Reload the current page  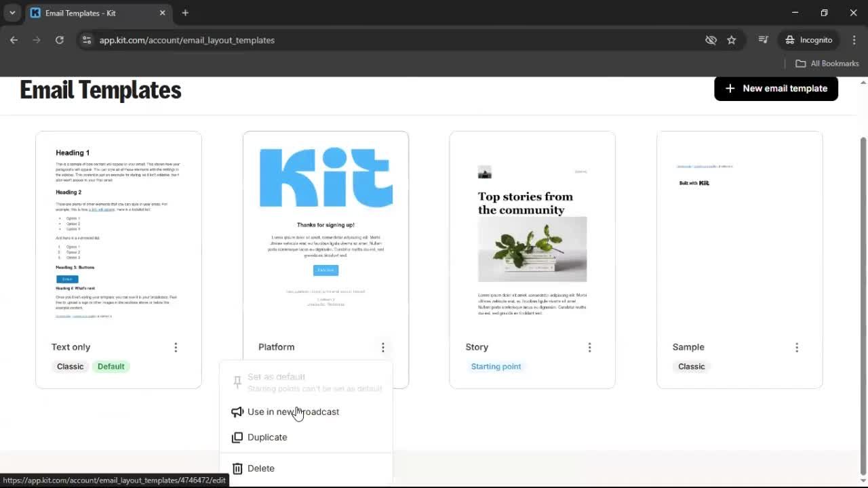click(x=59, y=40)
